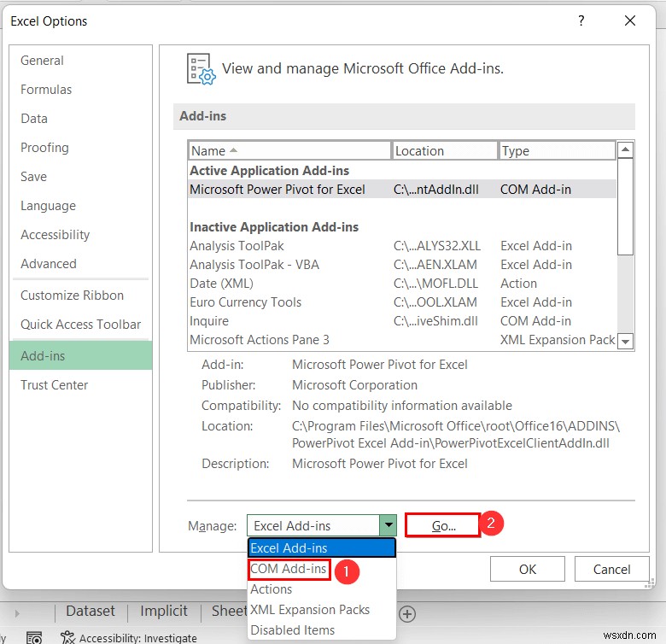Choose XML Expansion Packs from list
The height and width of the screenshot is (644, 666).
pos(322,610)
